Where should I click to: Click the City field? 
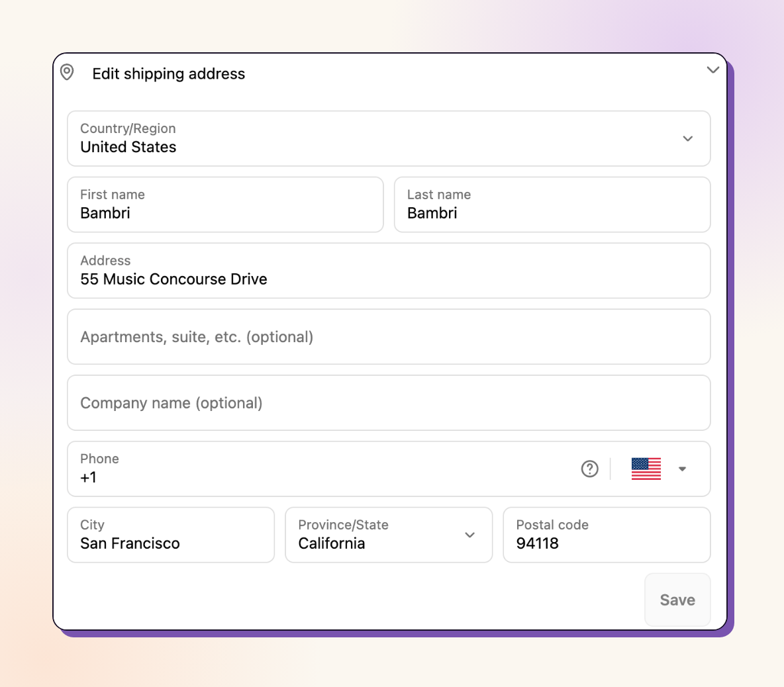pyautogui.click(x=170, y=535)
